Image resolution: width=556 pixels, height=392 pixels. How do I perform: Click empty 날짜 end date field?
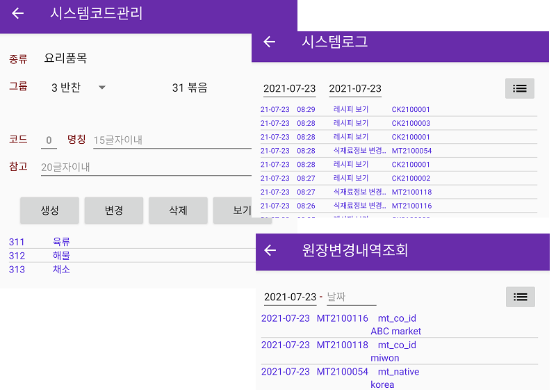click(x=351, y=297)
